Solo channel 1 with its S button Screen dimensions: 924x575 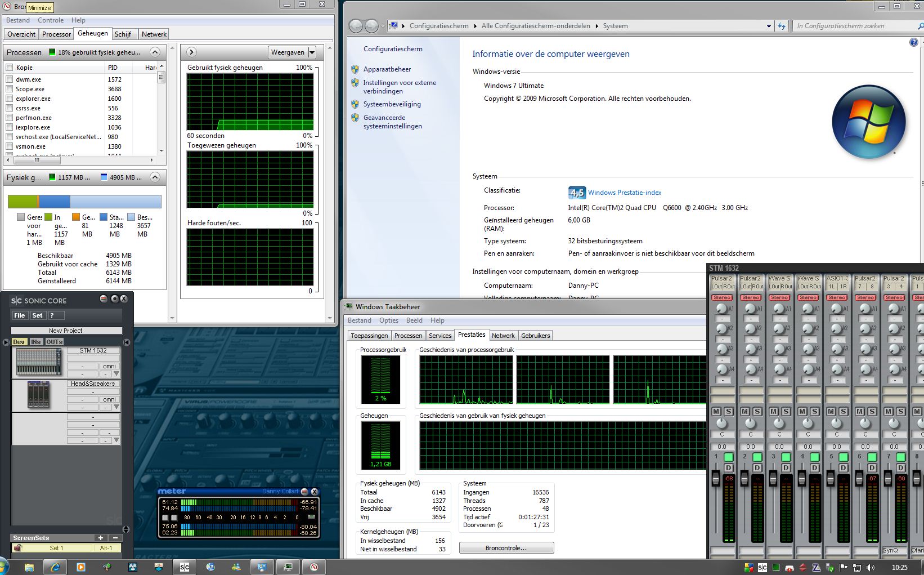tap(728, 411)
